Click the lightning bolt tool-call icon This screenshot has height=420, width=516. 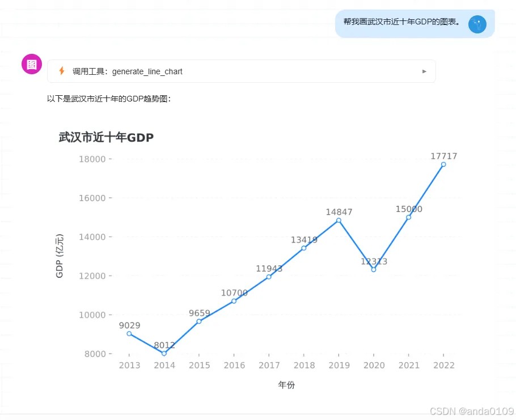click(x=62, y=71)
